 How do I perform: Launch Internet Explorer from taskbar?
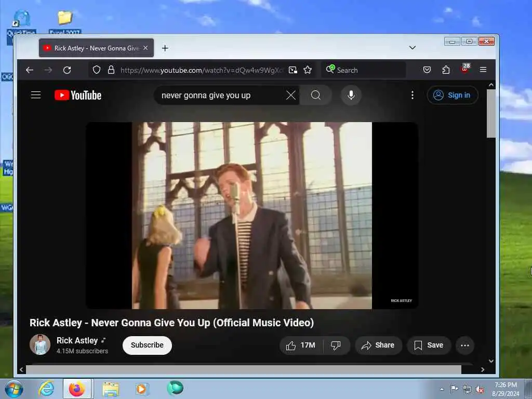pyautogui.click(x=46, y=389)
